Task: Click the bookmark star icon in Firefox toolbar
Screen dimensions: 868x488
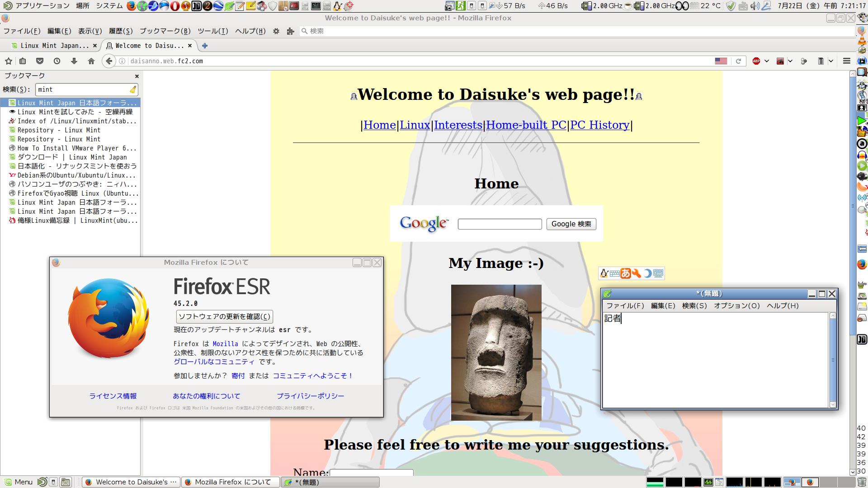Action: (9, 61)
